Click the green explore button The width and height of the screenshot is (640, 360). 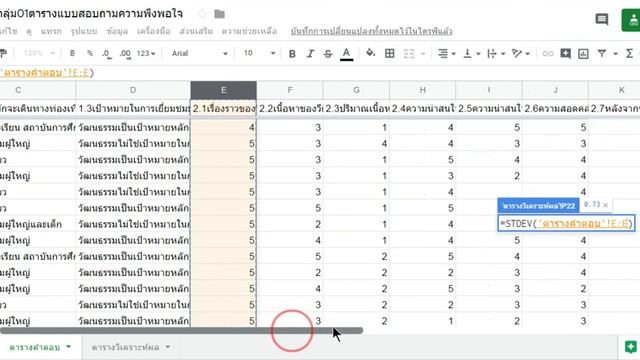point(631,347)
